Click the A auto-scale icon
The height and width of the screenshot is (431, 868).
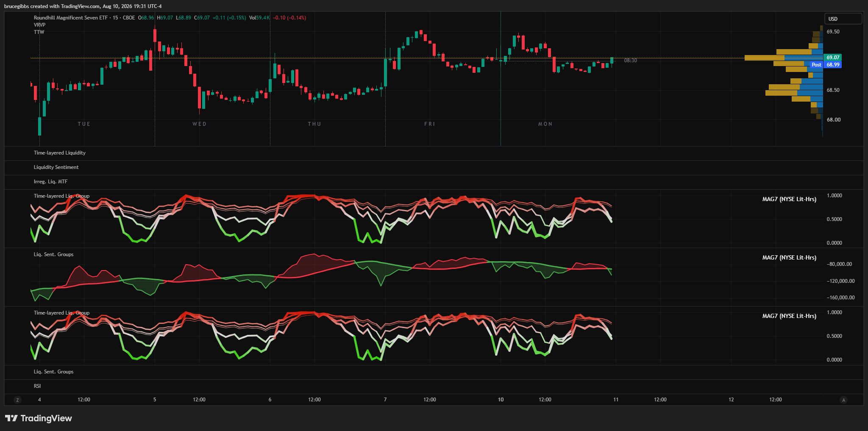[844, 400]
